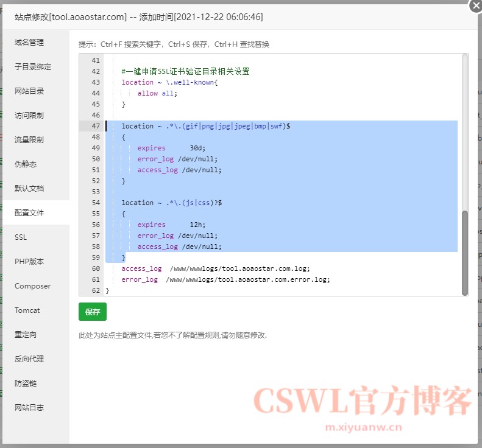Screen dimensions: 482x448
Task: Go to 默认文档 section
Action: click(x=29, y=189)
